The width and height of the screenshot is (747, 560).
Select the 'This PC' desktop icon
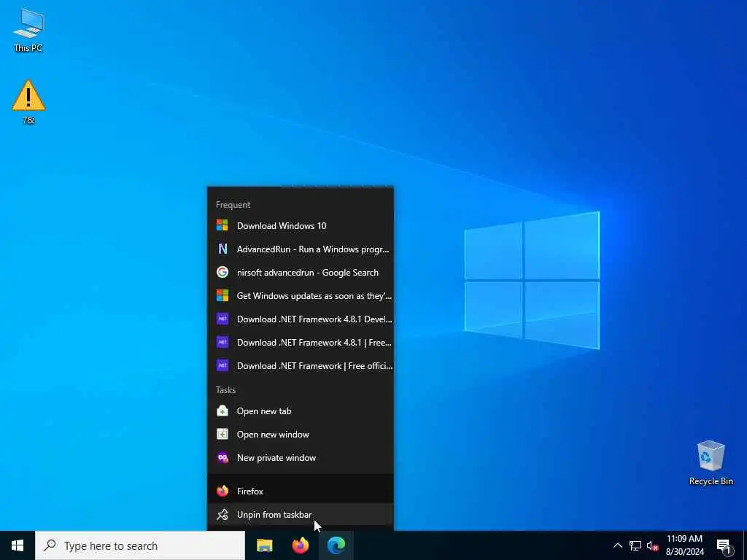[28, 30]
